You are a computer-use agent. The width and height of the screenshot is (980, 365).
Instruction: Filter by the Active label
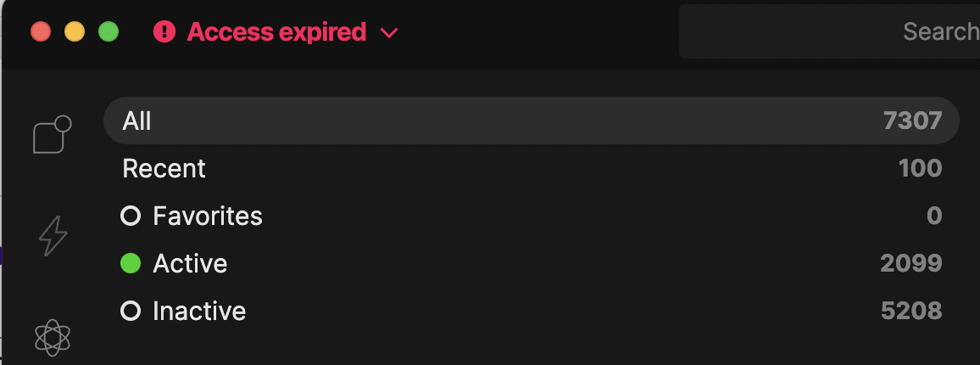(190, 264)
